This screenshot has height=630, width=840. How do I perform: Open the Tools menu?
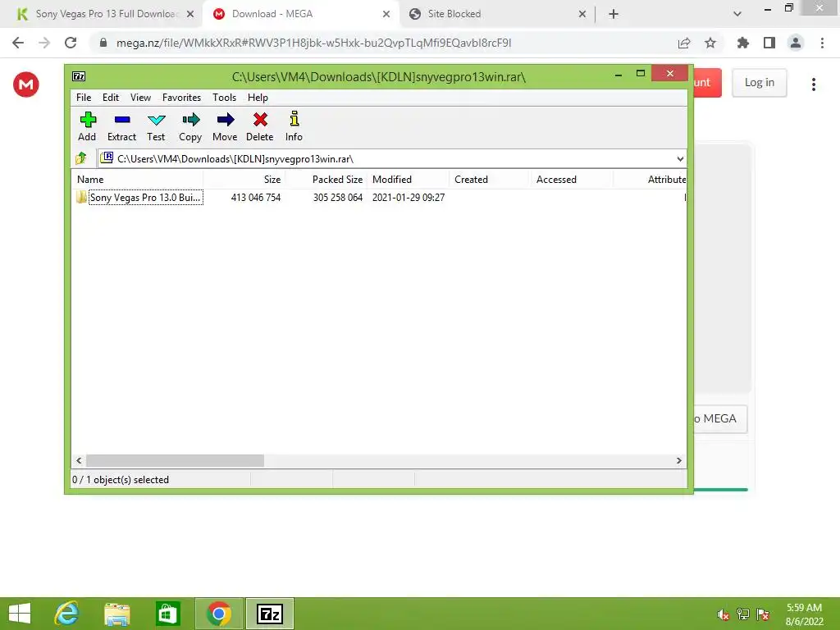coord(225,98)
